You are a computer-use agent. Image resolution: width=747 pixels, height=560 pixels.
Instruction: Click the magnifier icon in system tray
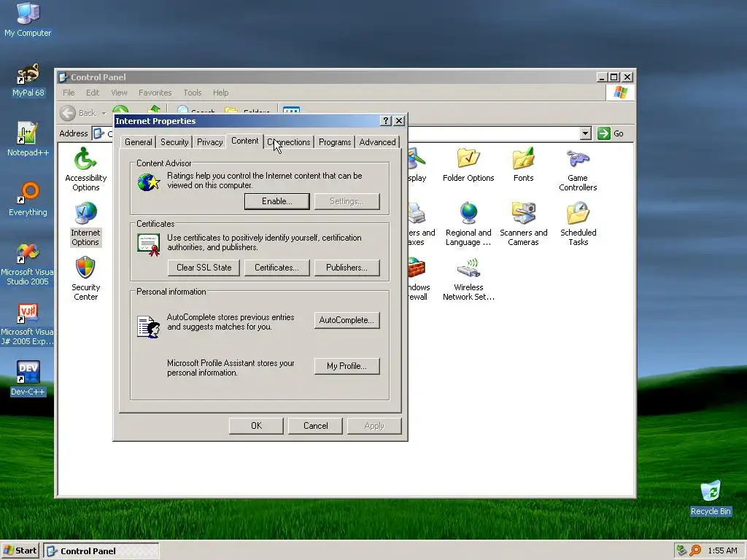click(695, 551)
